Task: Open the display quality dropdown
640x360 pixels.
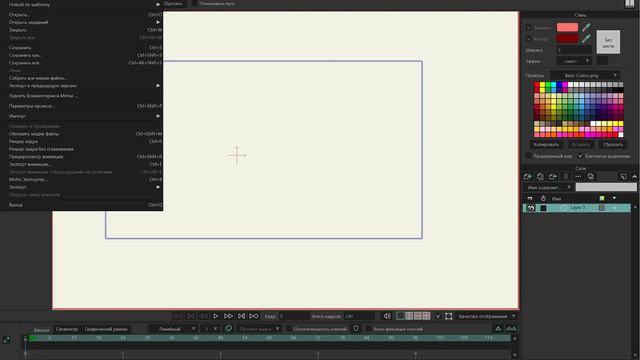Action: click(x=486, y=316)
